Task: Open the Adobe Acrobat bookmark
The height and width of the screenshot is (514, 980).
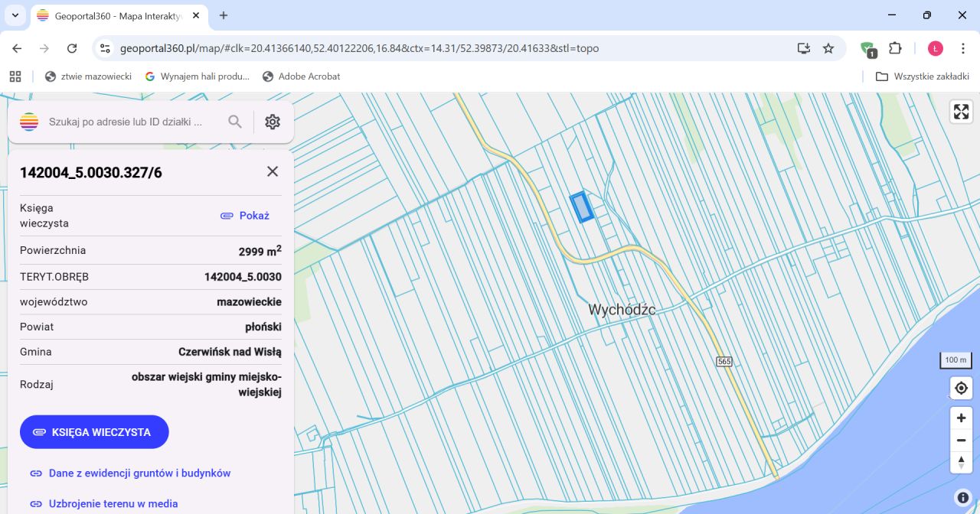Action: click(x=301, y=76)
